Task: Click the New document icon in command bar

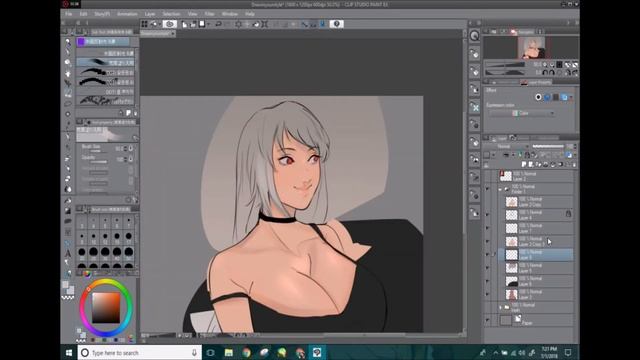Action: (184, 24)
